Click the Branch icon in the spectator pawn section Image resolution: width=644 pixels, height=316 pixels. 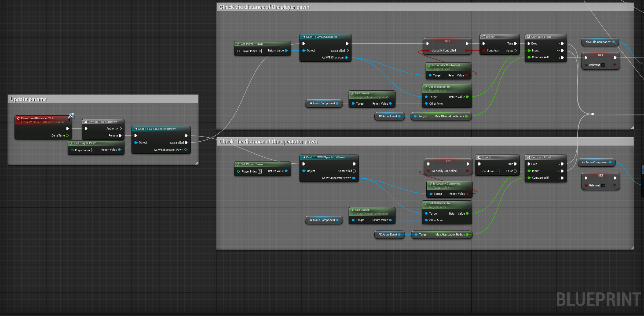point(479,157)
